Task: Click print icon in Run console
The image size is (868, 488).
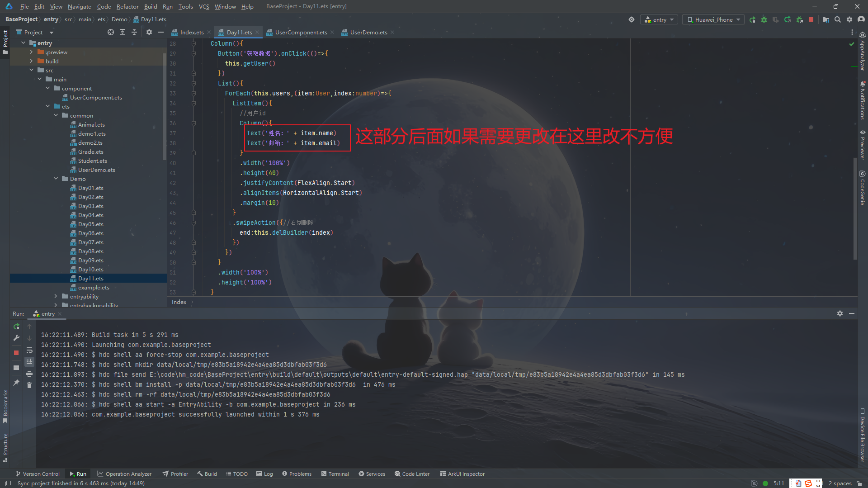Action: click(29, 374)
